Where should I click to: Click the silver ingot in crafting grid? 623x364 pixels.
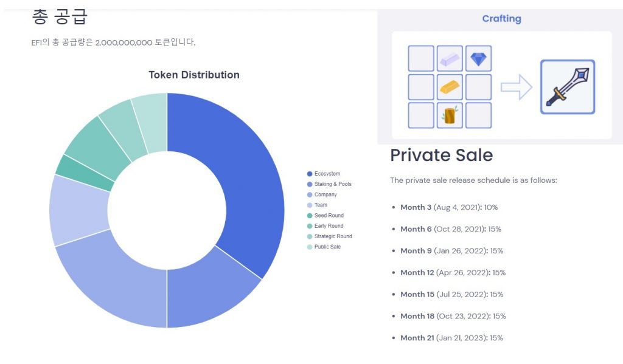(450, 58)
